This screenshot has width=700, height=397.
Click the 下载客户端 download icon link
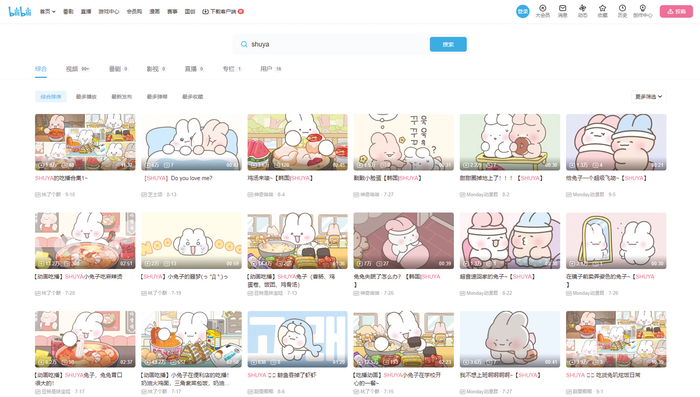click(223, 12)
